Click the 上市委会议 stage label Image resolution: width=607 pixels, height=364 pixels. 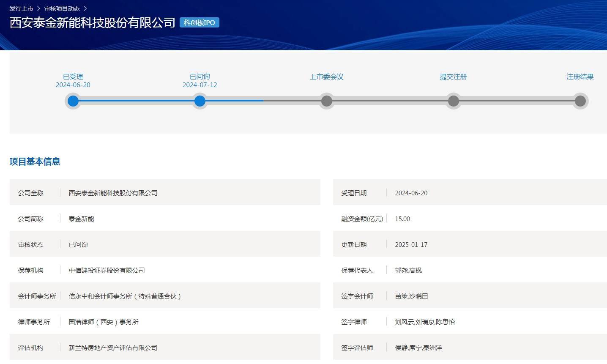coord(326,77)
